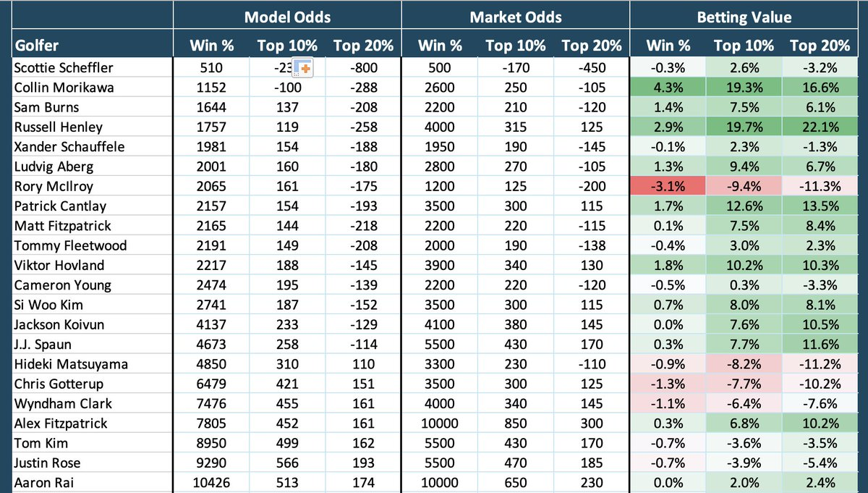Click the Win % header under Market Odds
This screenshot has height=493, width=868.
coord(440,46)
